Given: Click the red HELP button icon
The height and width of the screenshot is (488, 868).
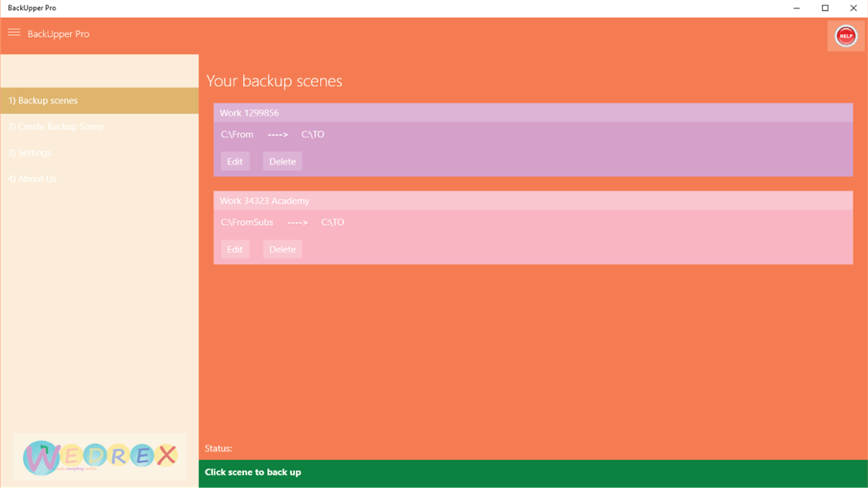Looking at the screenshot, I should (845, 35).
